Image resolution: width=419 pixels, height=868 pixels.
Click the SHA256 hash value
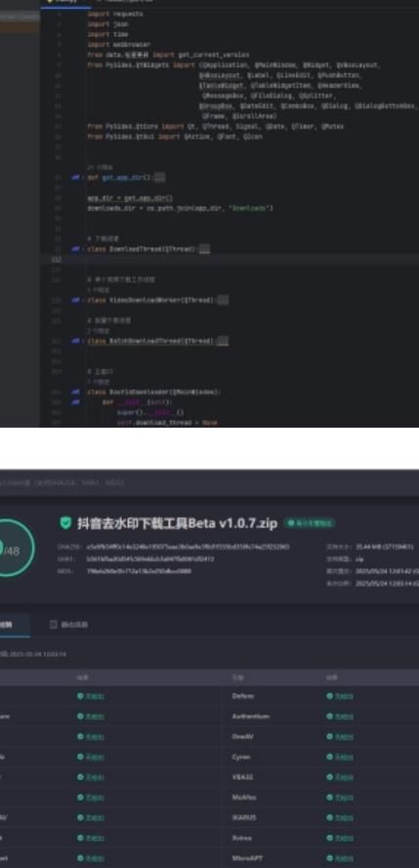tap(189, 547)
